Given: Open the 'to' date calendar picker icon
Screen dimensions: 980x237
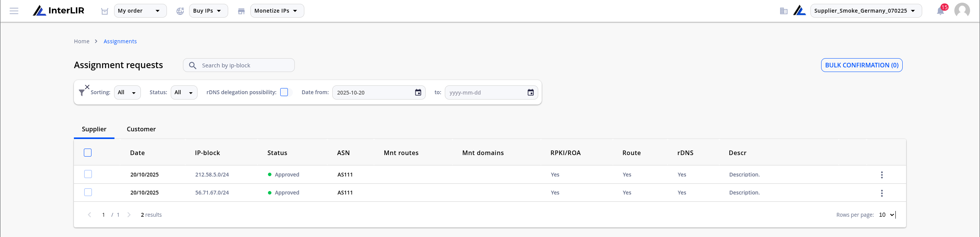Looking at the screenshot, I should (531, 92).
